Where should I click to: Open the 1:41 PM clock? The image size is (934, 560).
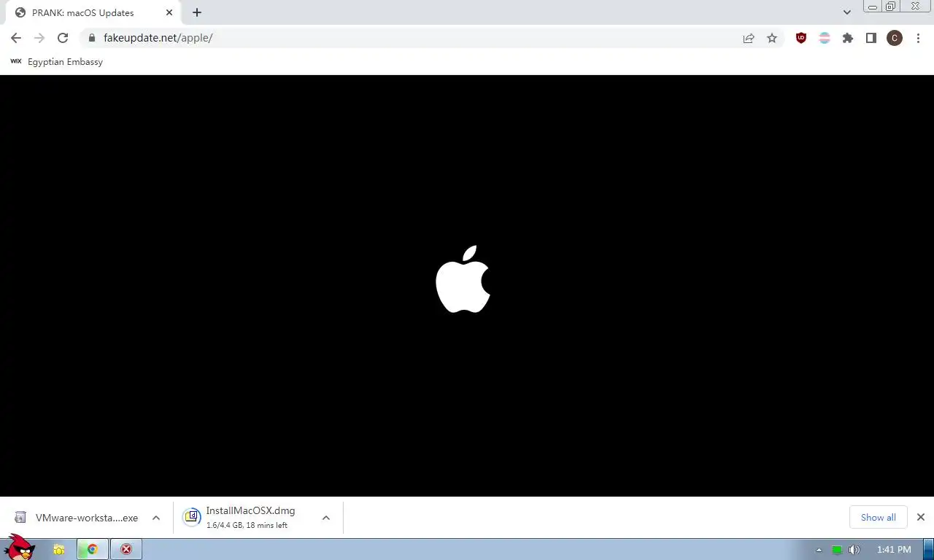point(894,550)
